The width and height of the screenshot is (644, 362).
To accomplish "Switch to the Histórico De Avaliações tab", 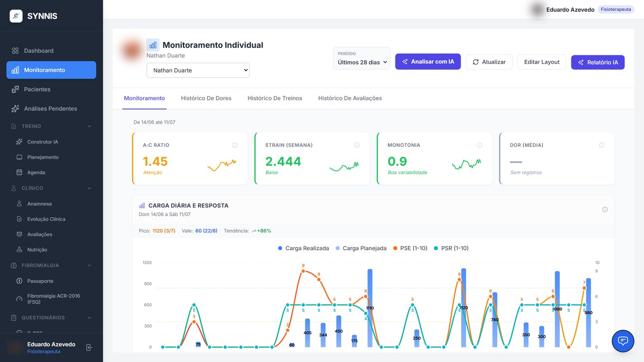I will 350,98.
